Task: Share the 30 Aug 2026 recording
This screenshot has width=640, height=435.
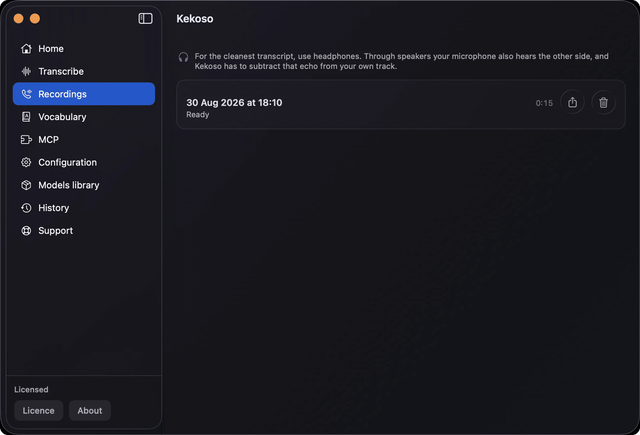Action: [x=572, y=102]
